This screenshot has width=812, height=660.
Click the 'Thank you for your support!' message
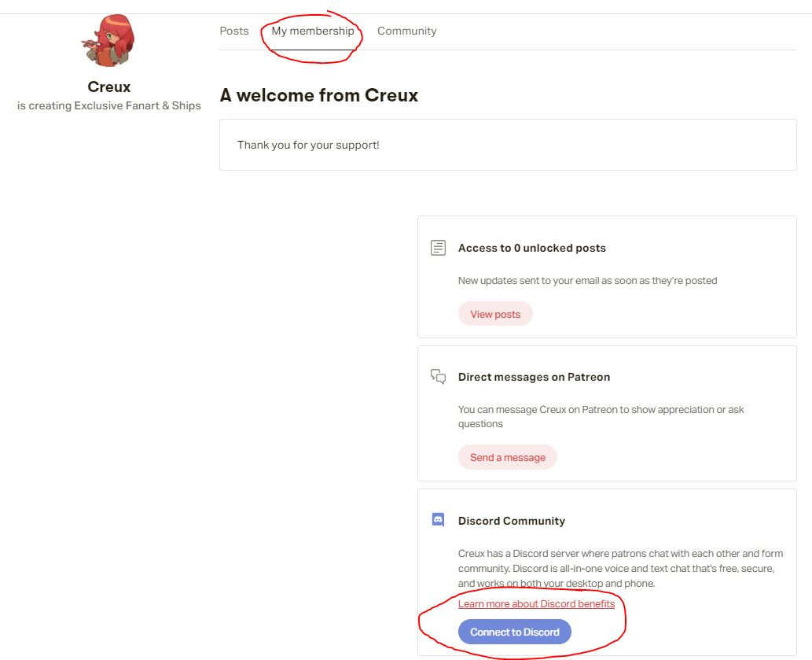[x=308, y=145]
